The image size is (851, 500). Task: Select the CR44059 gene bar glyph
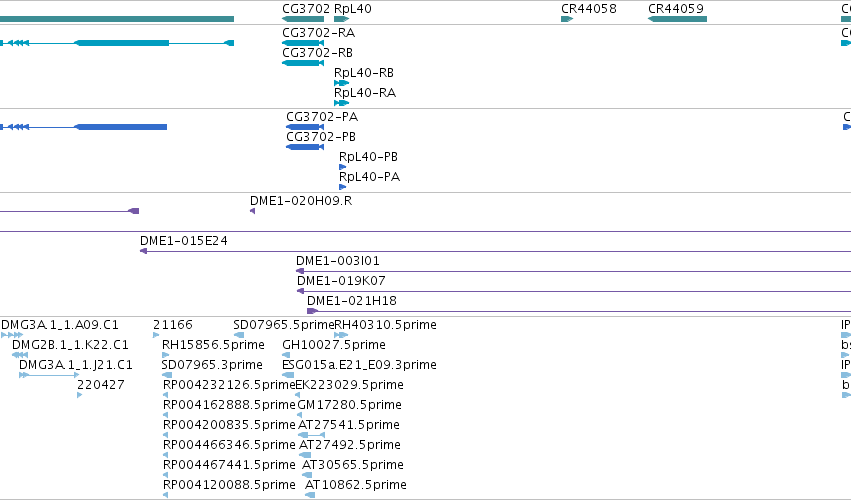(x=677, y=19)
